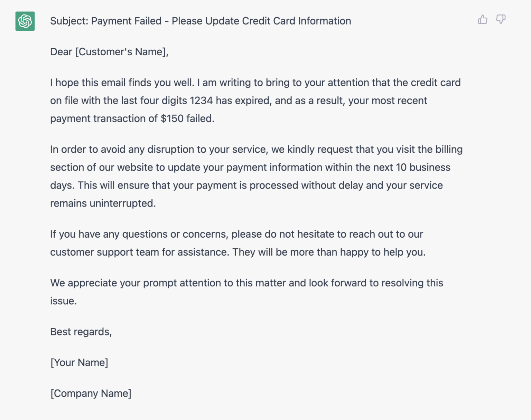Click the card digits "1234"
531x420 pixels.
coord(201,101)
